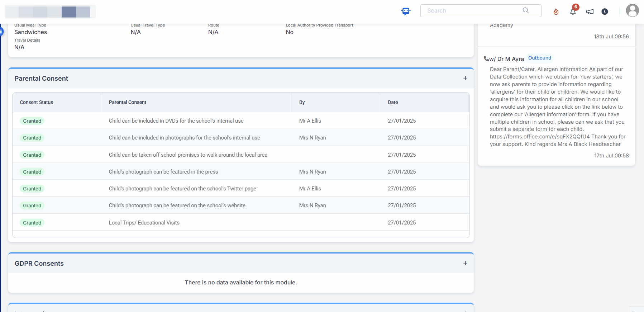
Task: Click Granted badge for DVDs internal use
Action: [x=32, y=121]
